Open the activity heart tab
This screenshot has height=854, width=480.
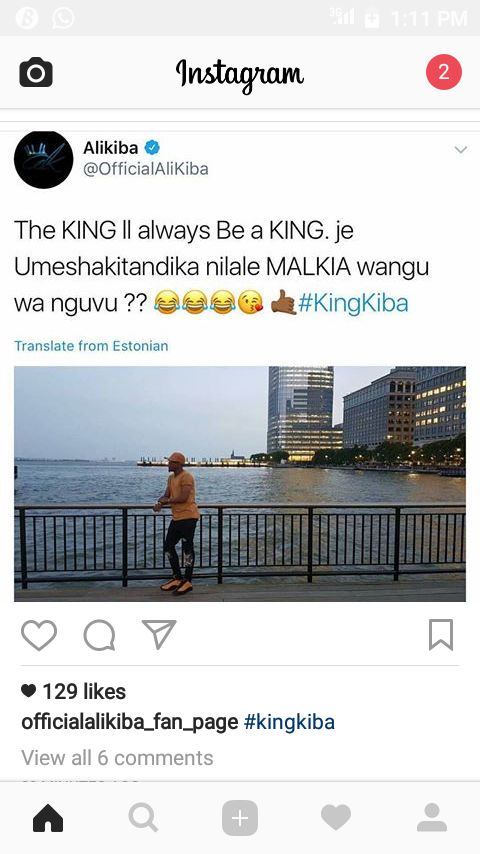(x=336, y=818)
